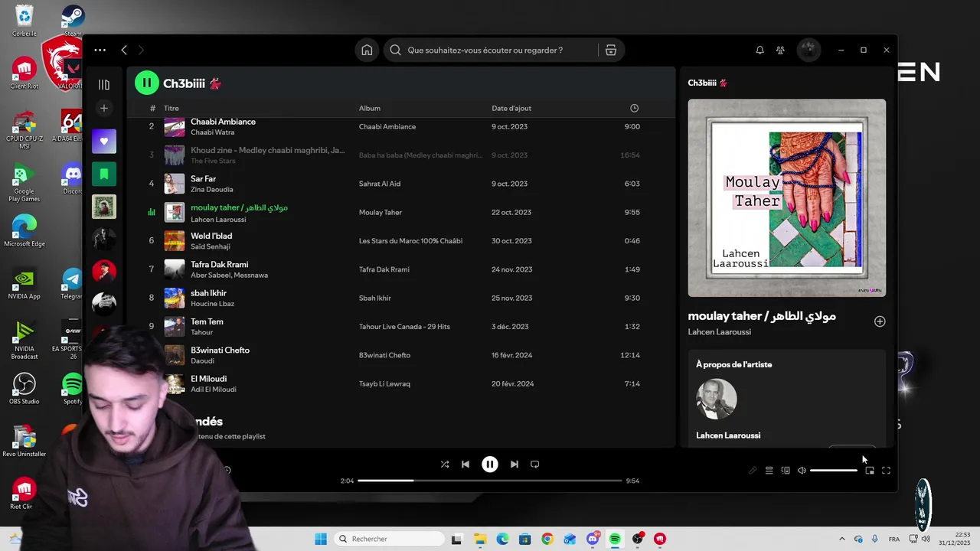Seek within the song progress bar
Viewport: 980px width, 551px height.
tap(490, 481)
